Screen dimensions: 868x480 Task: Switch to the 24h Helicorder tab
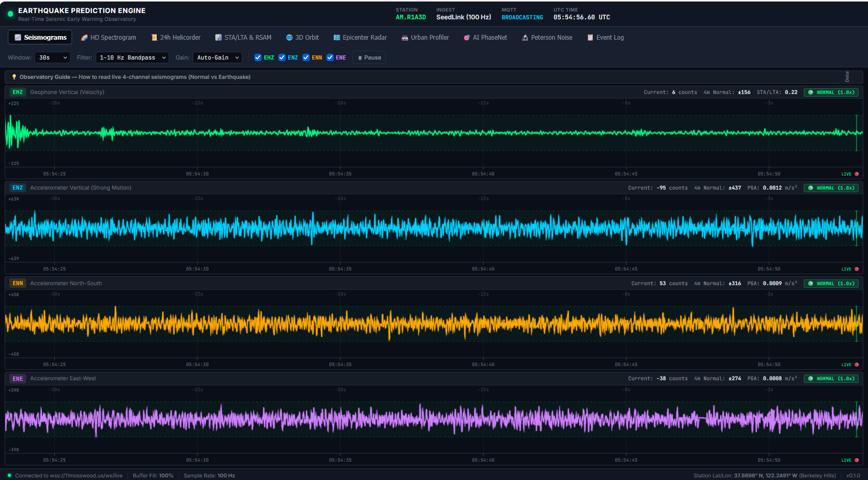tap(175, 38)
